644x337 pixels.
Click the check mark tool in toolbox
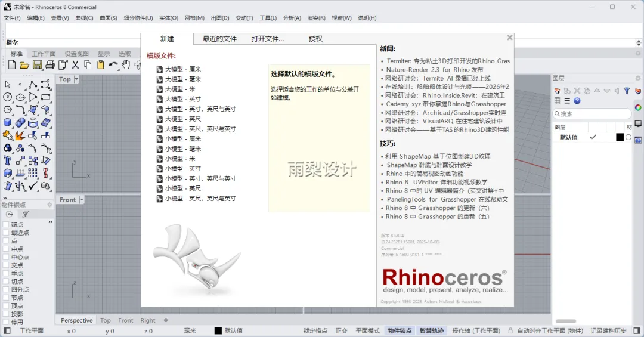pos(33,185)
